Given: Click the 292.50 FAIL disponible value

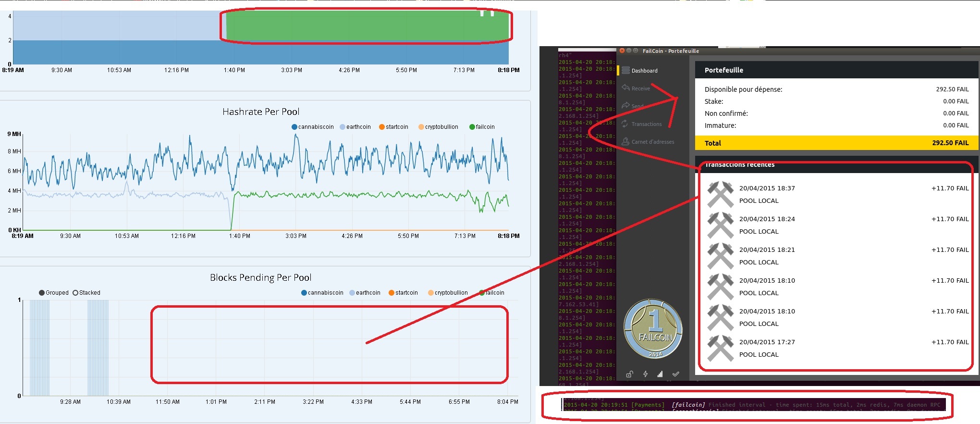Looking at the screenshot, I should 952,89.
